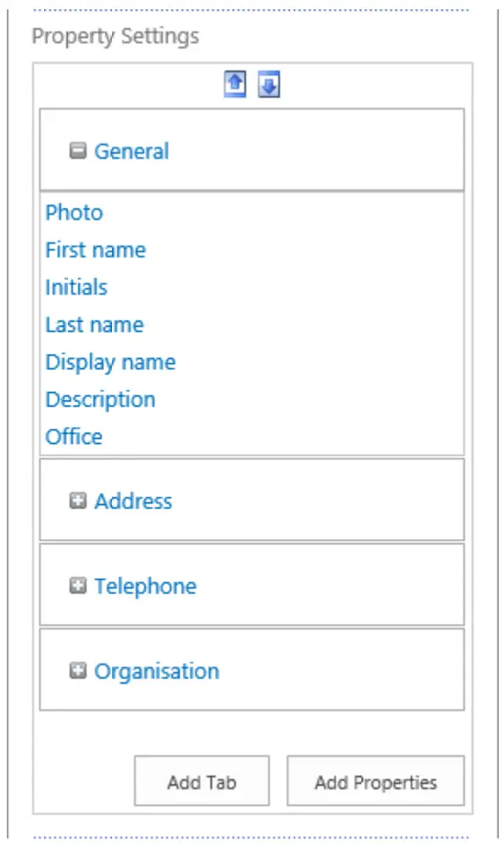This screenshot has width=504, height=847.
Task: Click the Add Properties button
Action: (375, 781)
